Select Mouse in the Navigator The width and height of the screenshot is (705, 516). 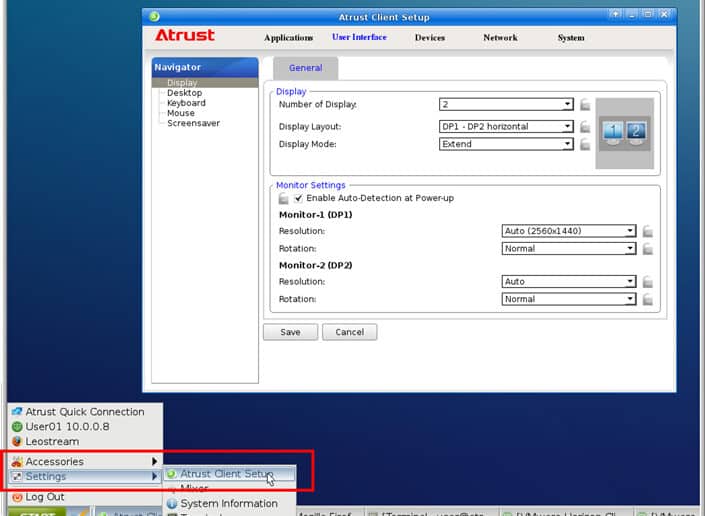tap(181, 113)
